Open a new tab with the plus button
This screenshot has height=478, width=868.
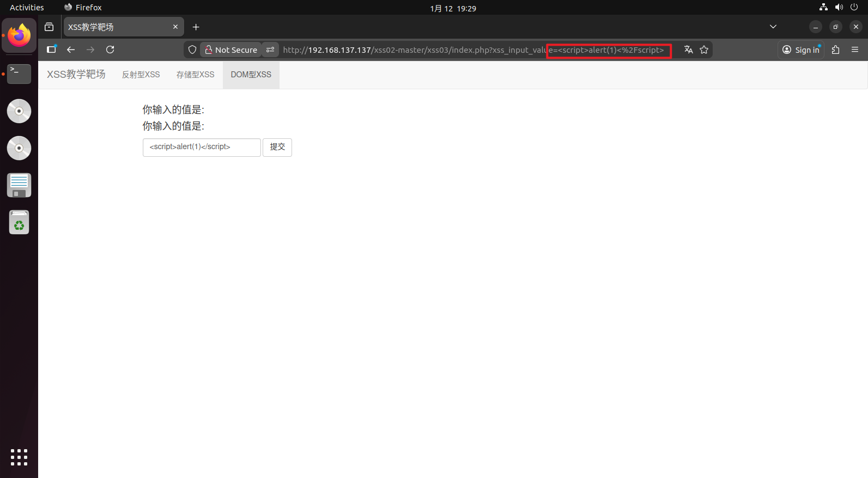(196, 27)
